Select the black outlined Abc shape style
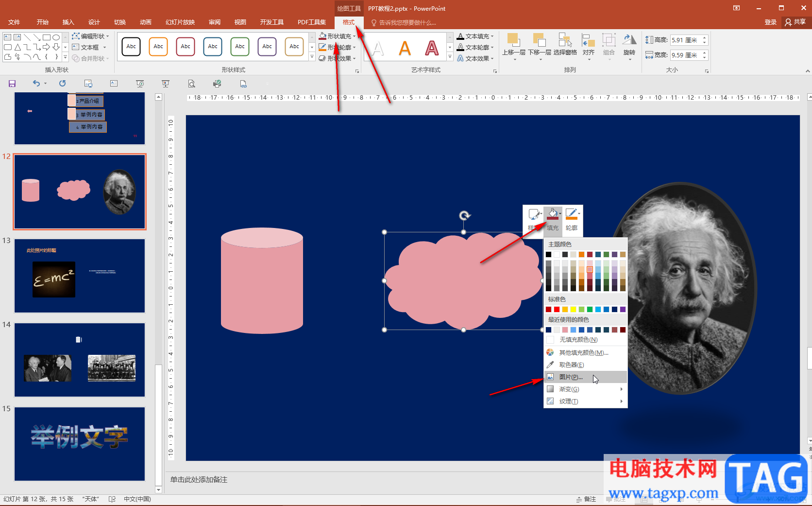This screenshot has height=506, width=812. (x=131, y=47)
